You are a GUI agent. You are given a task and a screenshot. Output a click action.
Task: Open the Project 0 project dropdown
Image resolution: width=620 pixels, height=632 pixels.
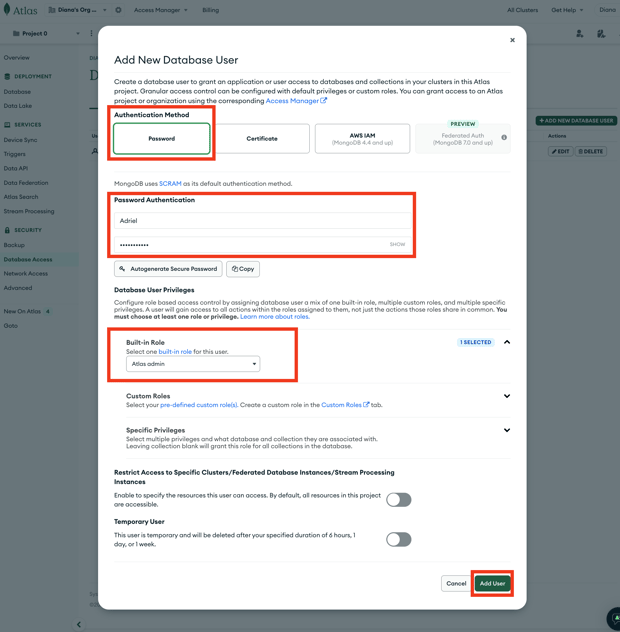coord(46,33)
